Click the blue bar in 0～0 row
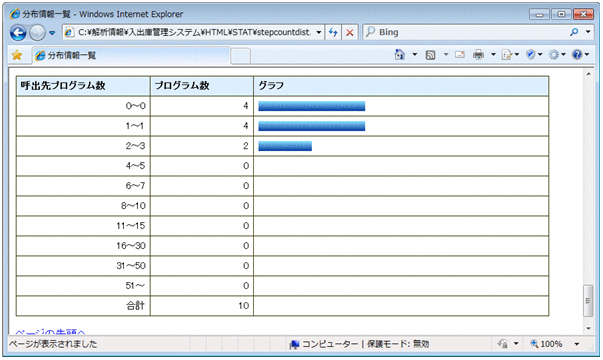This screenshot has width=603, height=360. click(x=311, y=106)
